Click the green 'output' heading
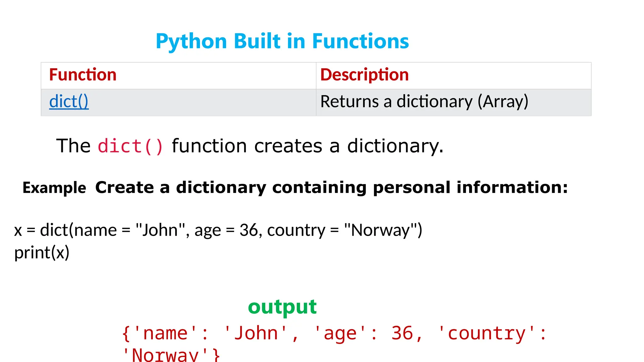Viewport: 644px width, 362px height. (x=282, y=307)
